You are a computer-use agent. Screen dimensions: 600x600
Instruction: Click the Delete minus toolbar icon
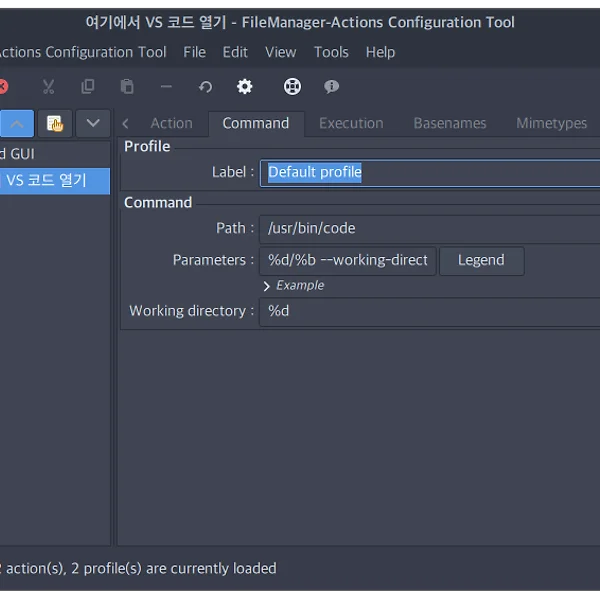pos(166,87)
